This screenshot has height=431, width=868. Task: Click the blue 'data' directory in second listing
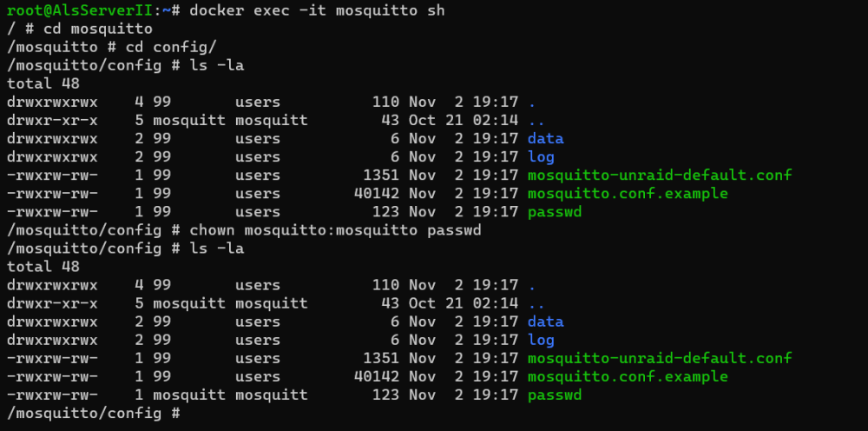pos(545,322)
